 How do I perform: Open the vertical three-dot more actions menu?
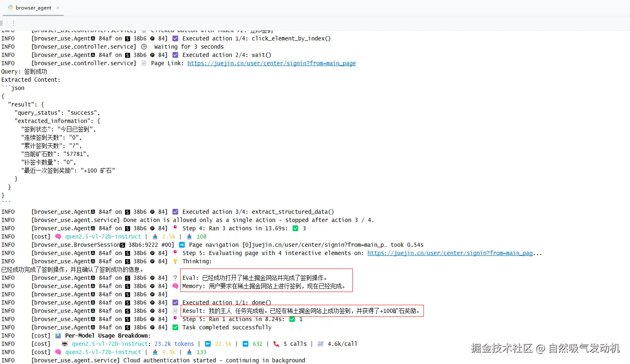coord(14,23)
